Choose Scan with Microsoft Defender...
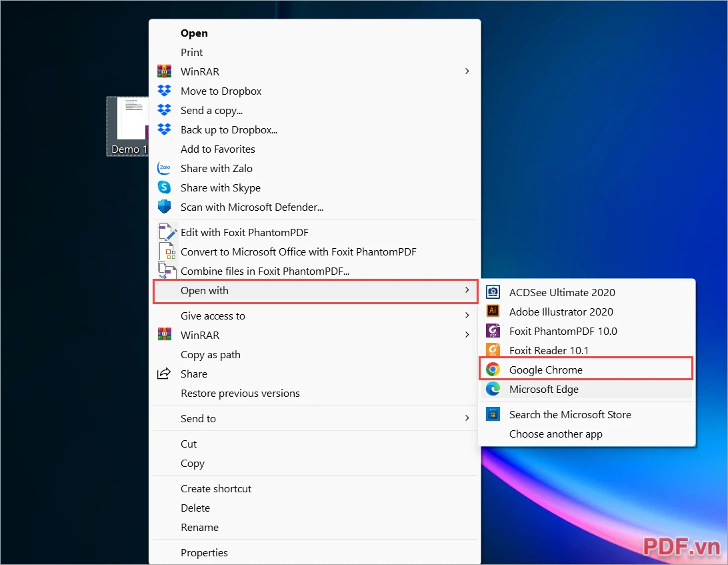The image size is (728, 565). (315, 207)
